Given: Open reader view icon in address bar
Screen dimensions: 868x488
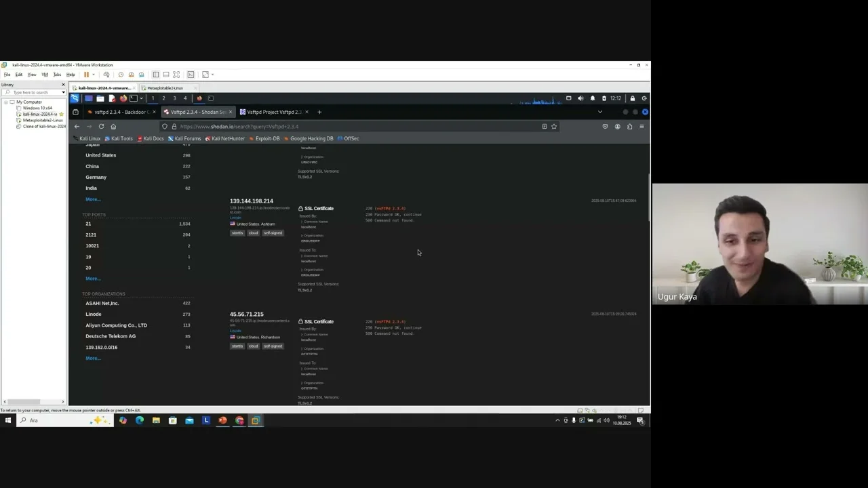Looking at the screenshot, I should (544, 127).
